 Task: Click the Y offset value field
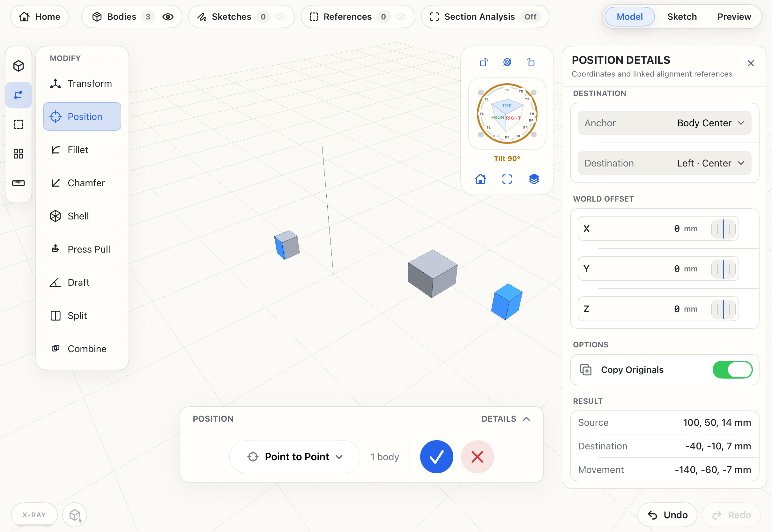[675, 269]
